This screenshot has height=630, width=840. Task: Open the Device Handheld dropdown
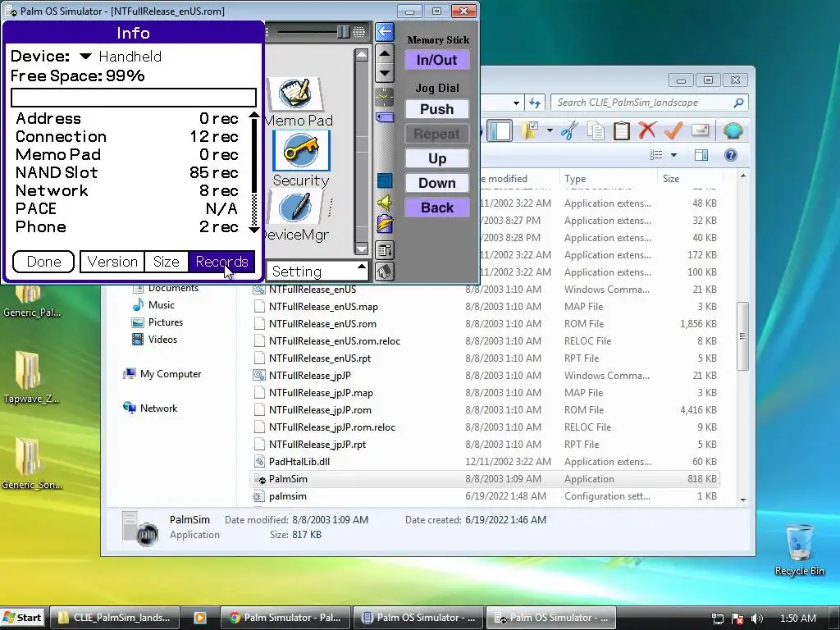click(121, 57)
